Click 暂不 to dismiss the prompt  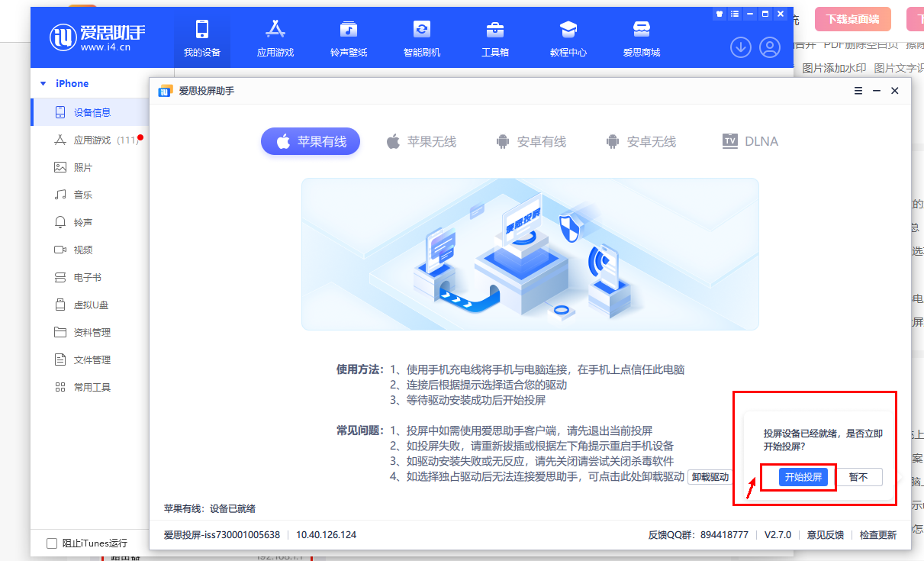tap(858, 477)
